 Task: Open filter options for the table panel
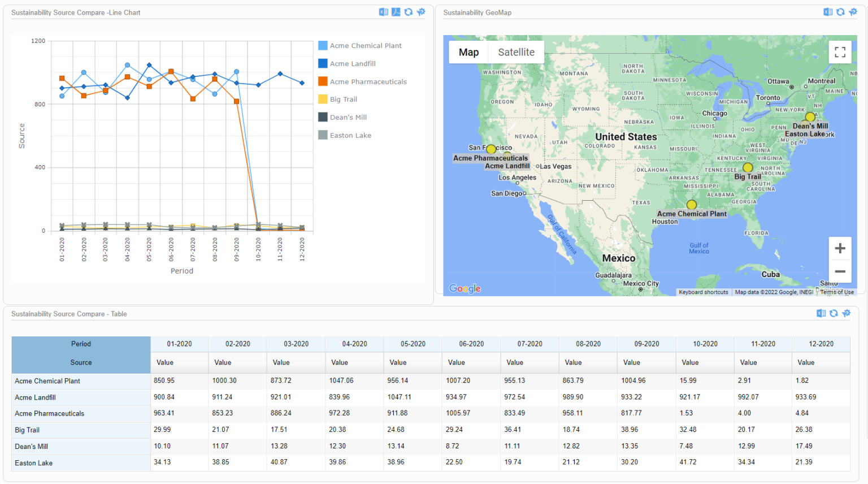[x=847, y=313]
